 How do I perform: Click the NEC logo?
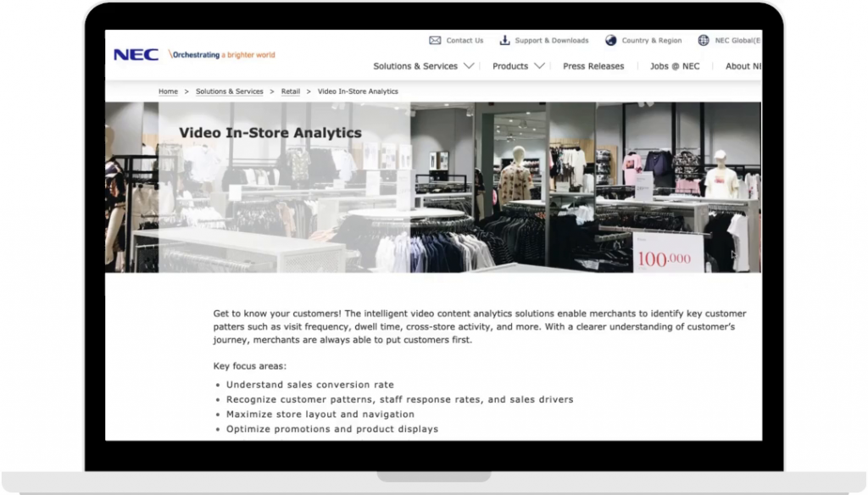136,55
